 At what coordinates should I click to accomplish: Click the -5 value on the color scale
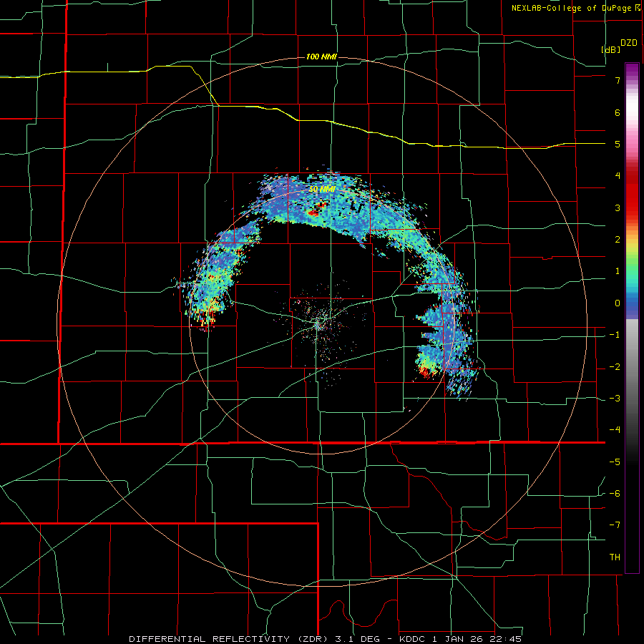615,462
